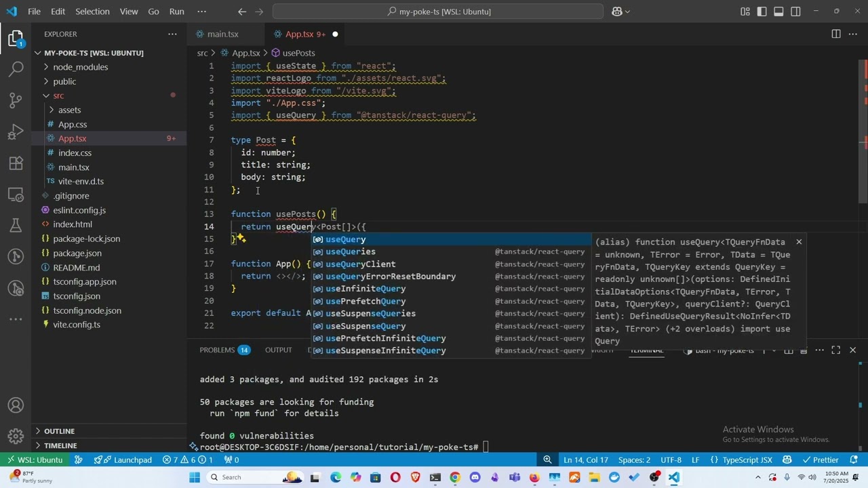Open the Extensions view
The image size is (868, 488).
(16, 163)
